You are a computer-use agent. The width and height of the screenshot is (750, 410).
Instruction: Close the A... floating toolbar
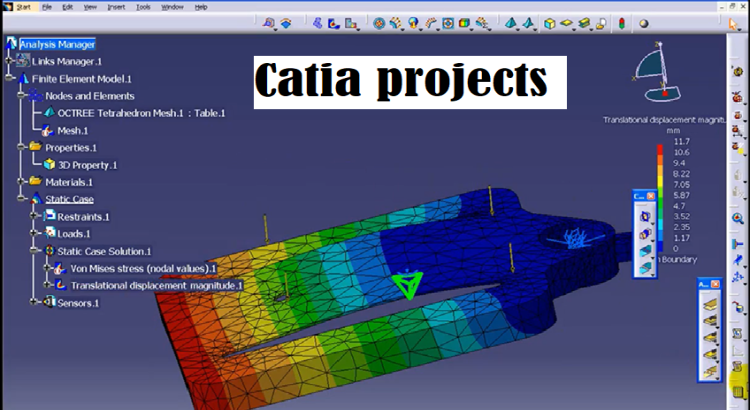point(715,284)
